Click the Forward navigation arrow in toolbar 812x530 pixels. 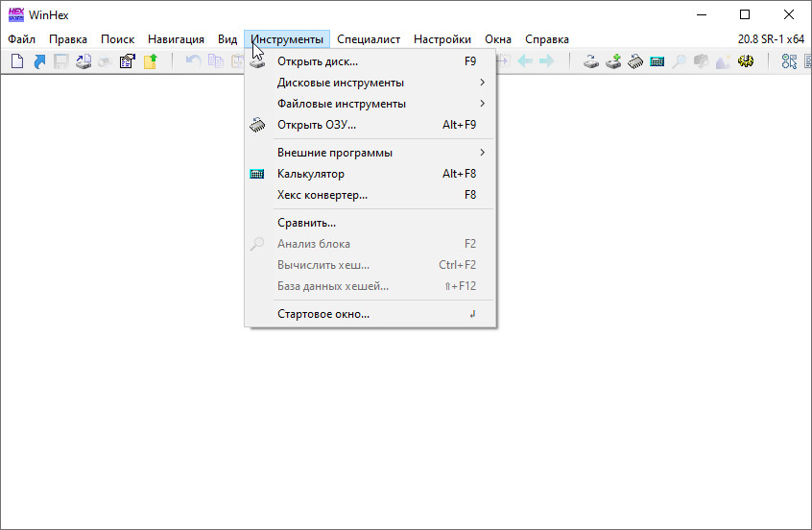547,61
